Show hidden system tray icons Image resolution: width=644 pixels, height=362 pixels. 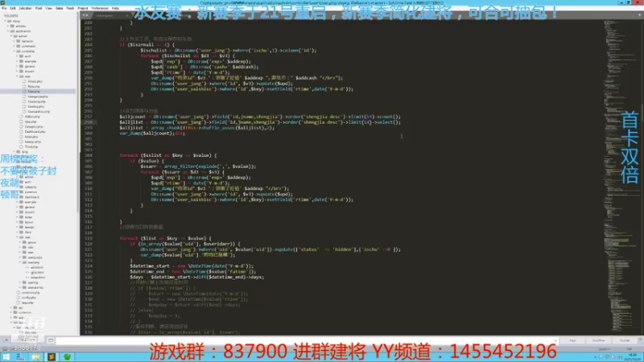coord(597,357)
